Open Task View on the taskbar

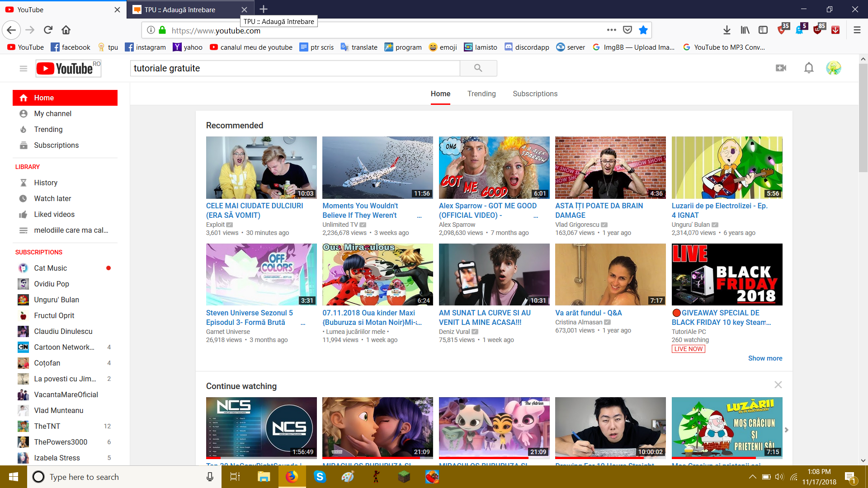point(235,477)
